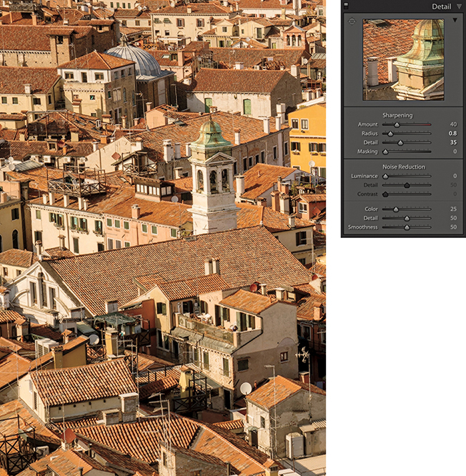Click the bell tower preview thumbnail
This screenshot has height=476, width=466.
403,59
